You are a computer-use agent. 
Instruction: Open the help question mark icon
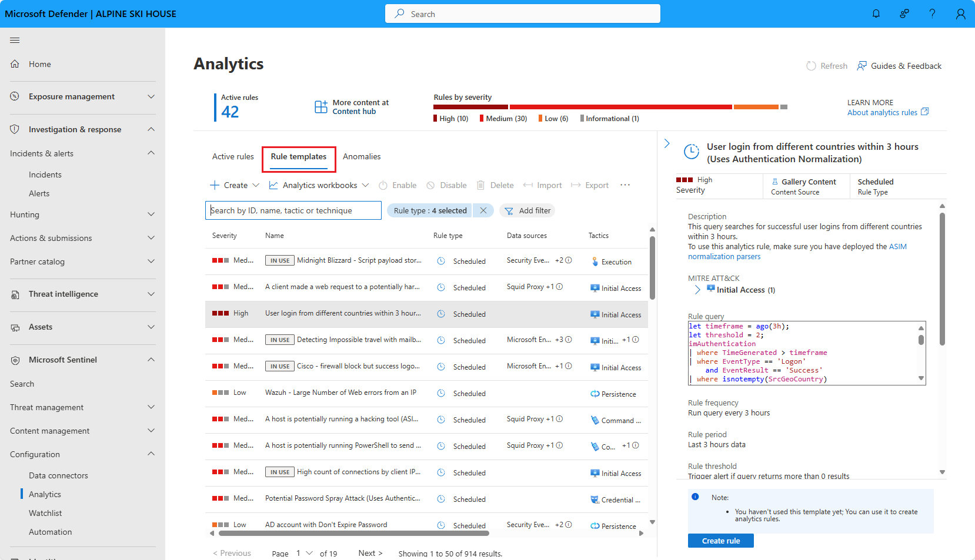(932, 14)
